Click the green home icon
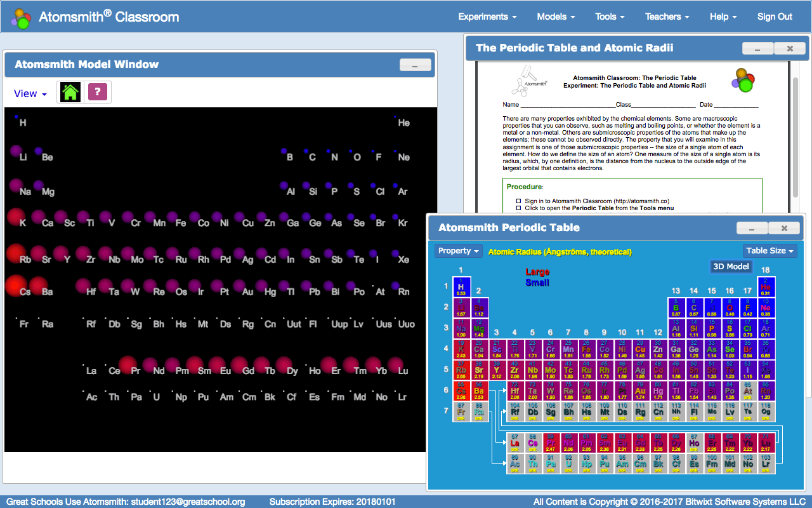 click(70, 92)
